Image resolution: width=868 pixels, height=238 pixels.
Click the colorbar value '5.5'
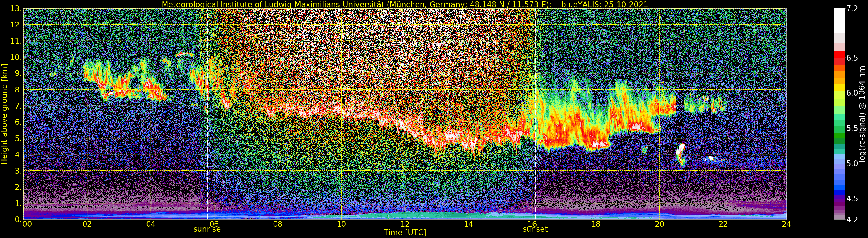pos(852,128)
